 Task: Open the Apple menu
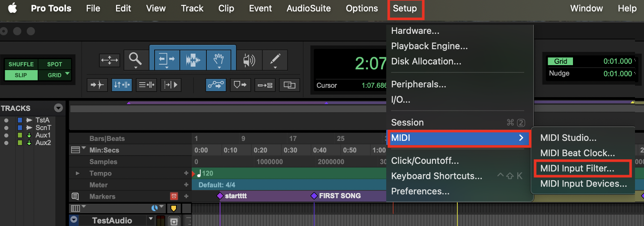(x=12, y=8)
